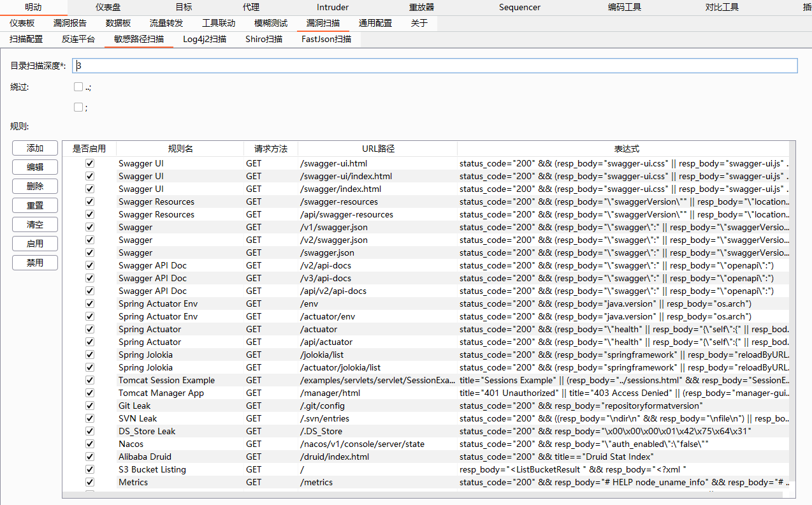Click the 重置 rules button
812x505 pixels.
35,205
